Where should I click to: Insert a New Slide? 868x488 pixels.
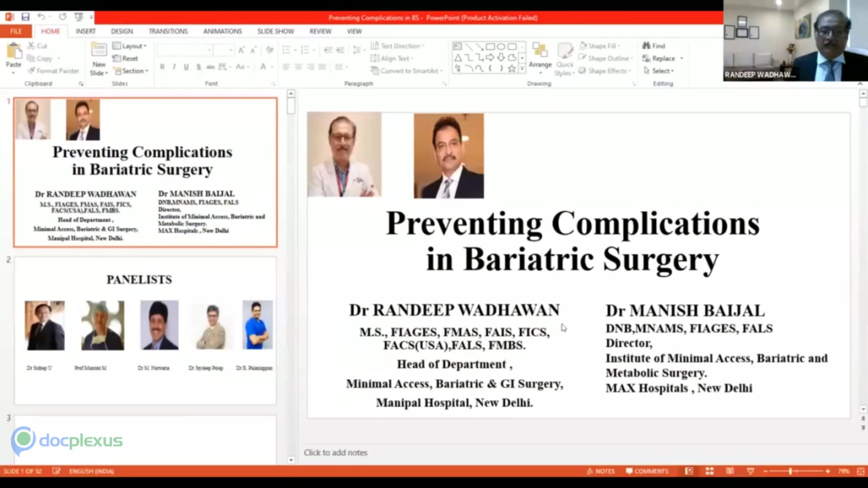tap(99, 59)
